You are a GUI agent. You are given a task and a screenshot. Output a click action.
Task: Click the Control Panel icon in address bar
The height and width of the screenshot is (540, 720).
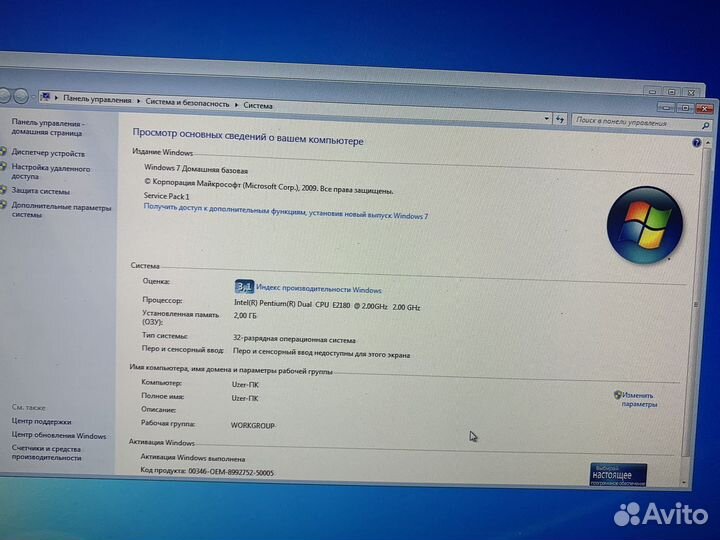(45, 97)
